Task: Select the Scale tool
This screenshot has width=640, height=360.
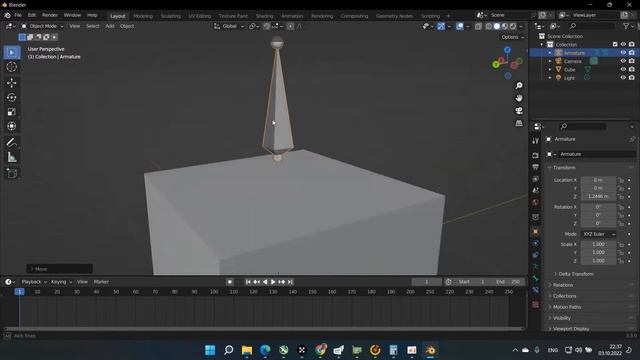Action: coord(11,112)
